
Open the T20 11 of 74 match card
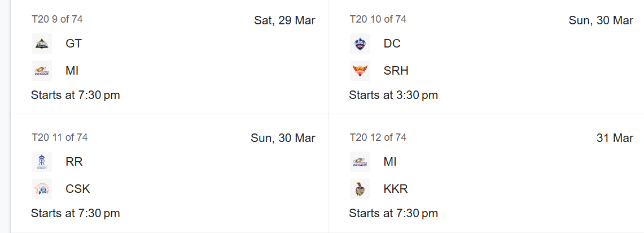click(169, 173)
